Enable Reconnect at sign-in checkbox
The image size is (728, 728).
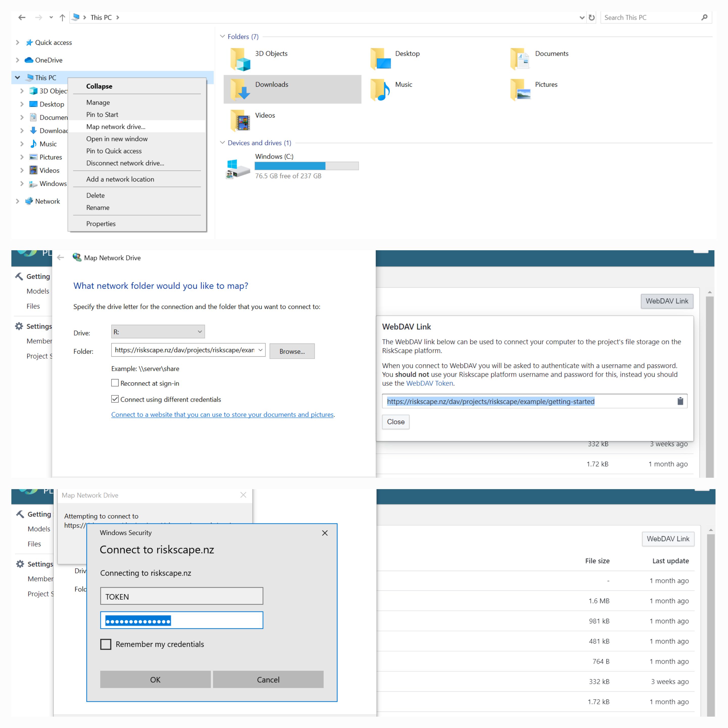(115, 383)
